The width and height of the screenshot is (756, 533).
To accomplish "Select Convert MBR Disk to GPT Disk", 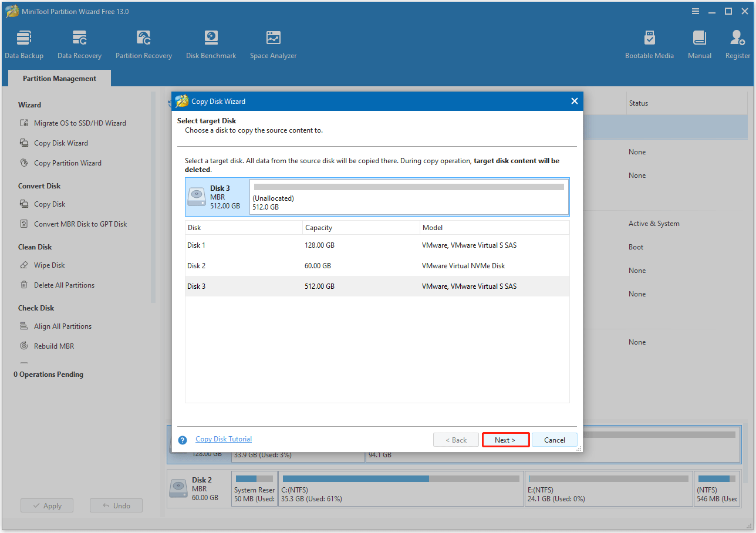I will click(79, 224).
